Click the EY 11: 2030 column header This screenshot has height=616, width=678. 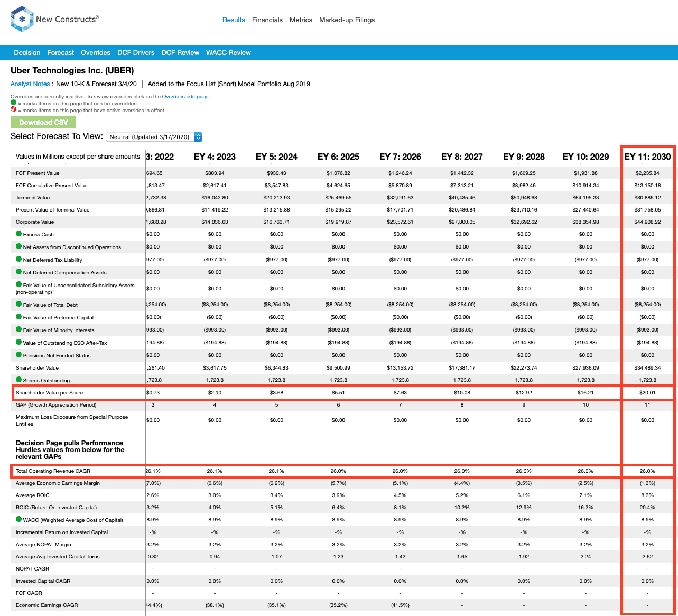pos(647,157)
